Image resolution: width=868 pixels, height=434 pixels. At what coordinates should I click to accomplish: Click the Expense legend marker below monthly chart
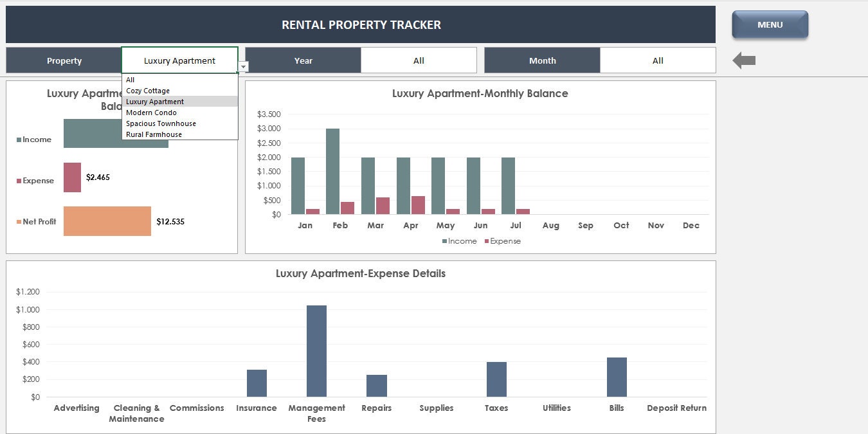click(x=488, y=241)
